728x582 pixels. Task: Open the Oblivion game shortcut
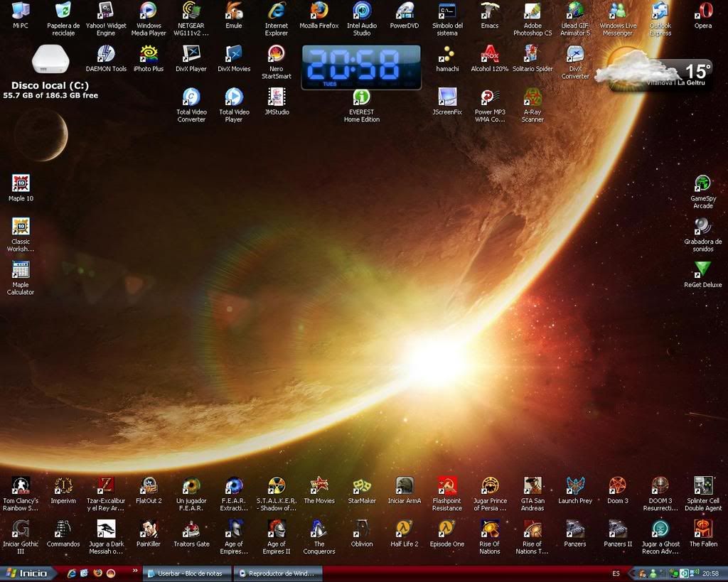click(362, 529)
